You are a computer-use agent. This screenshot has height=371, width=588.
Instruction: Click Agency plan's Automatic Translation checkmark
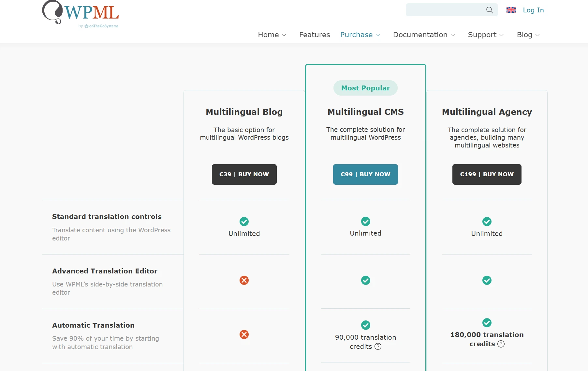487,323
